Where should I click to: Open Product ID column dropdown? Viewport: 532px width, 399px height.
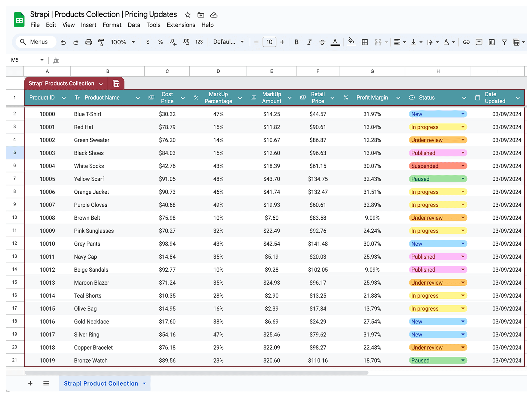pyautogui.click(x=64, y=98)
